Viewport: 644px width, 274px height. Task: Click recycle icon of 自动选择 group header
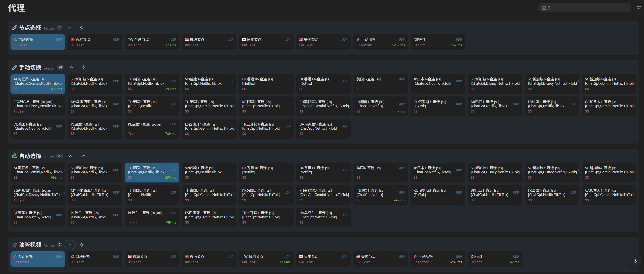click(x=15, y=156)
